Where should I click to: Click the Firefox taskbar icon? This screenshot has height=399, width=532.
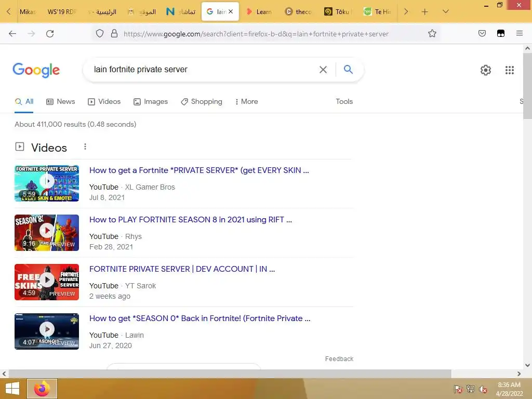[x=42, y=389]
